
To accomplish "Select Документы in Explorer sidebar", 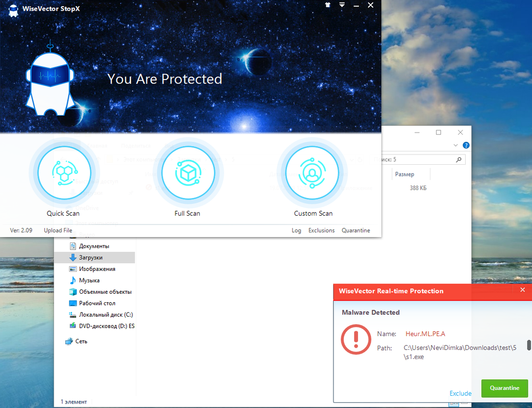I will [x=95, y=246].
